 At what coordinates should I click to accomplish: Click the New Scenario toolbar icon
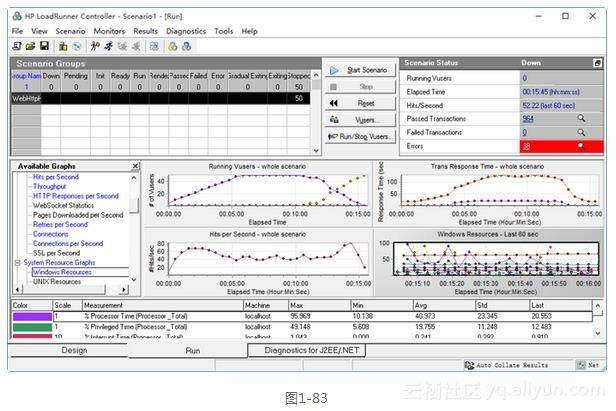click(17, 46)
